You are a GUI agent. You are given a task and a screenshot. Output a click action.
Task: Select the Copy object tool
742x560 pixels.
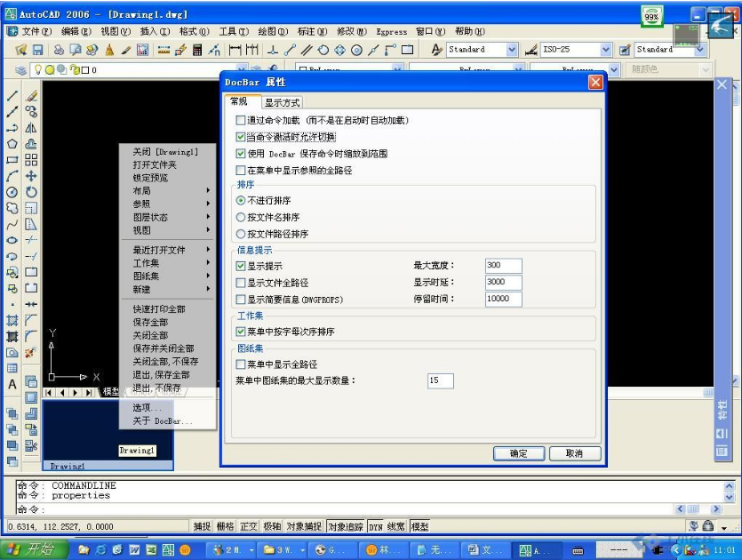[x=31, y=112]
